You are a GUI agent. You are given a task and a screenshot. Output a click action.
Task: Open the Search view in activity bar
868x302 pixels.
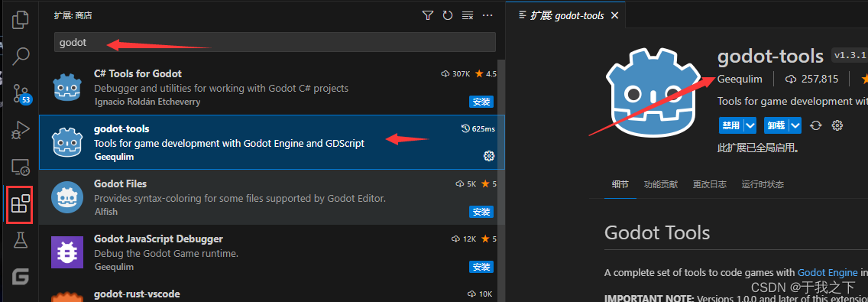coord(21,55)
